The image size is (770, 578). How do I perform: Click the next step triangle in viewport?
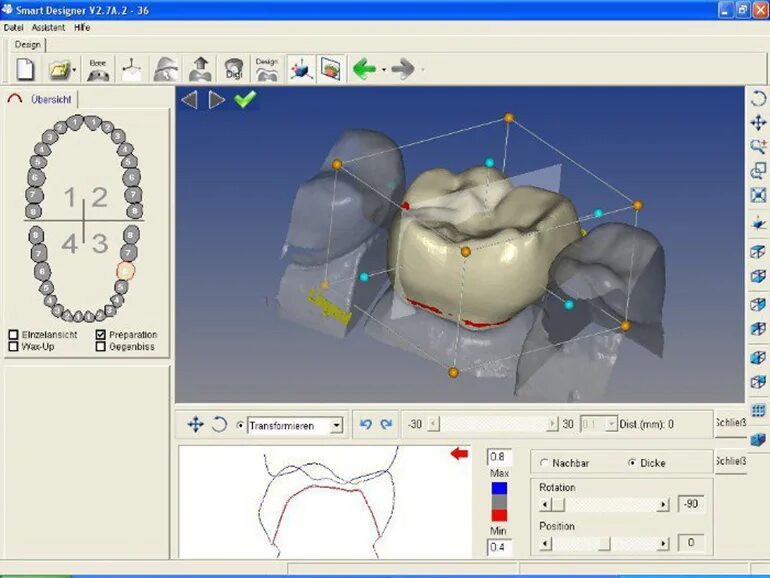tap(217, 100)
